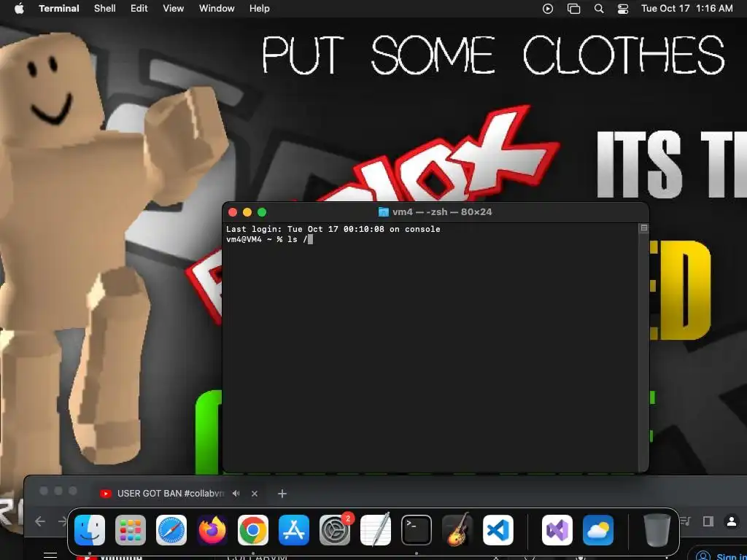Click the screen recording play icon in menu bar
The image size is (747, 560).
(548, 9)
